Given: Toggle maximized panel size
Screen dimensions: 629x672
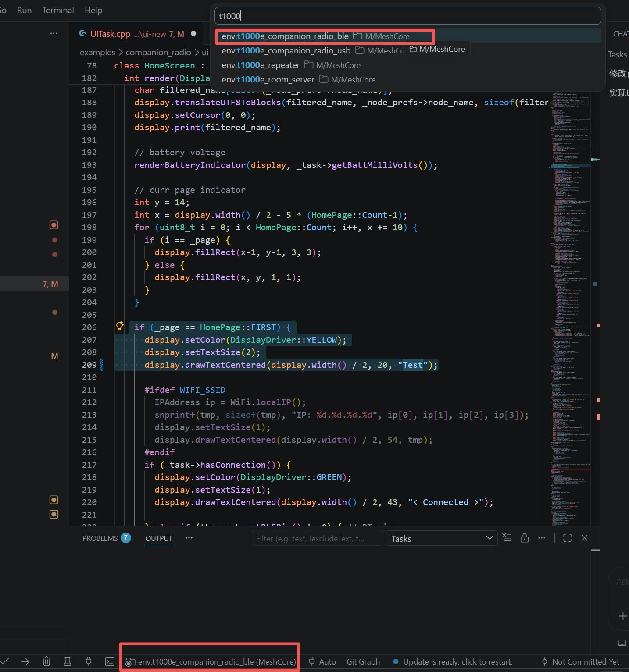Looking at the screenshot, I should [567, 538].
